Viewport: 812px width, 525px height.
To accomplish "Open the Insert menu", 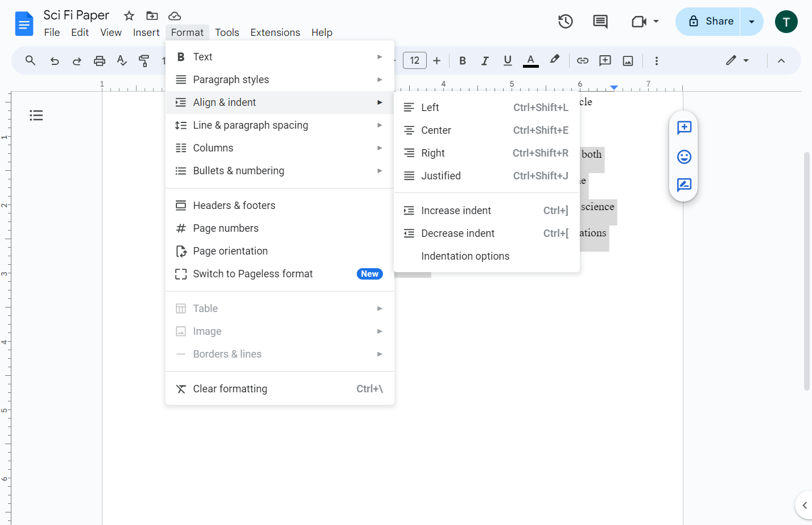I will (x=146, y=32).
